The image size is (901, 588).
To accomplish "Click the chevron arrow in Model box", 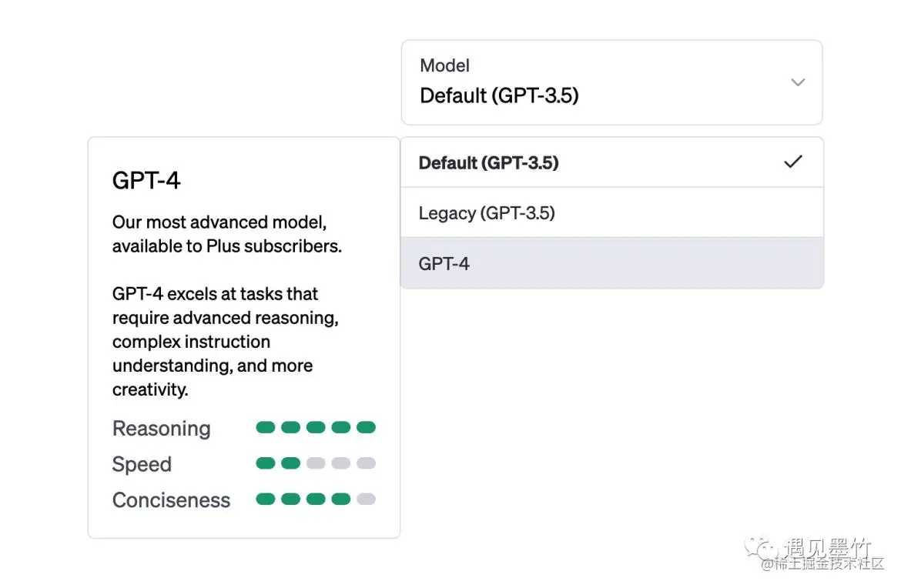I will [x=798, y=82].
